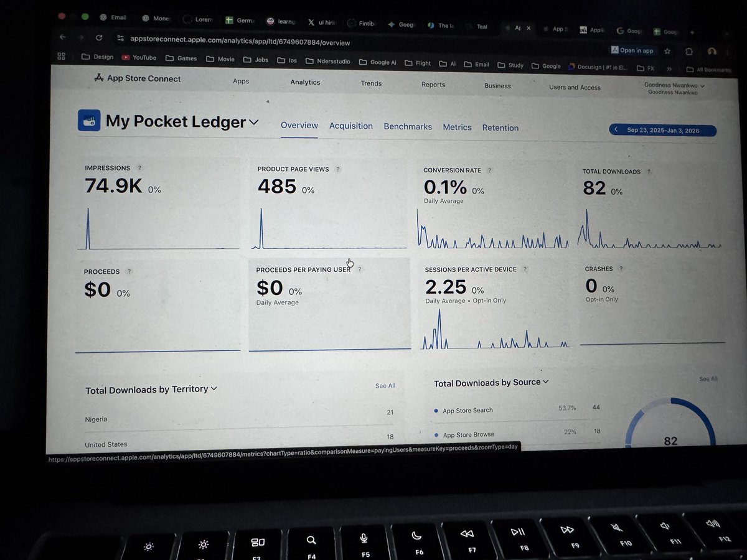Open the Proceeds Per Paying User card
The width and height of the screenshot is (747, 560).
[329, 305]
